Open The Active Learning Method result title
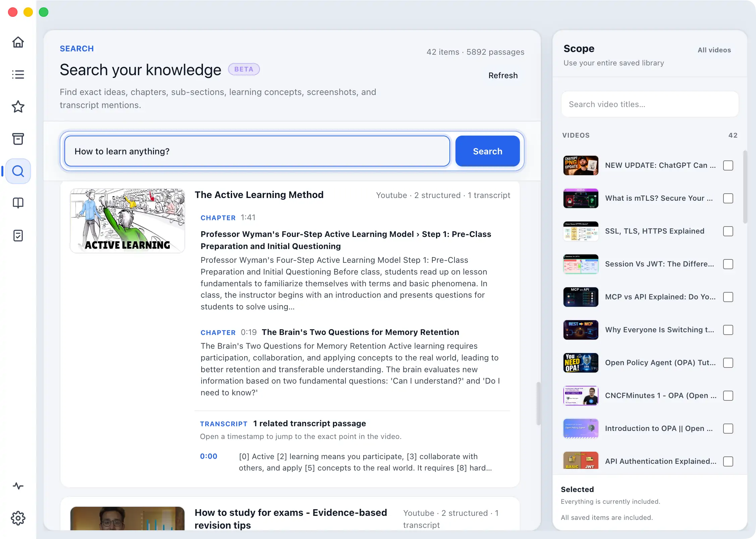 click(259, 195)
